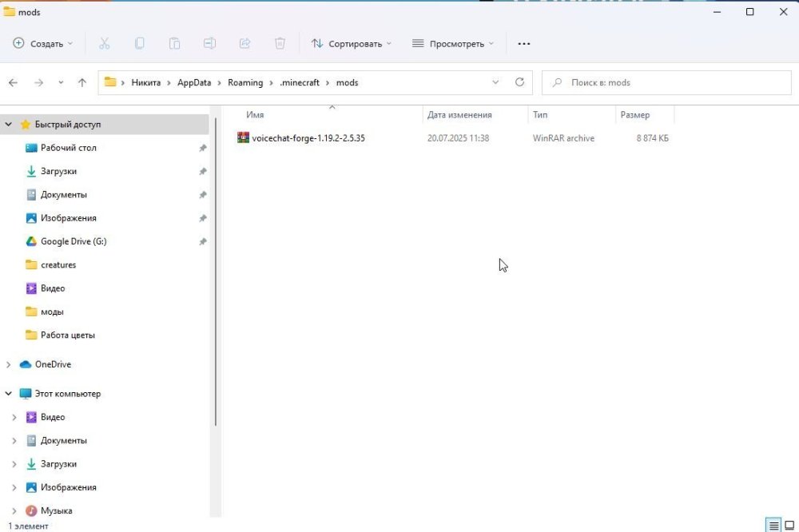Expand the OneDrive tree node

9,364
